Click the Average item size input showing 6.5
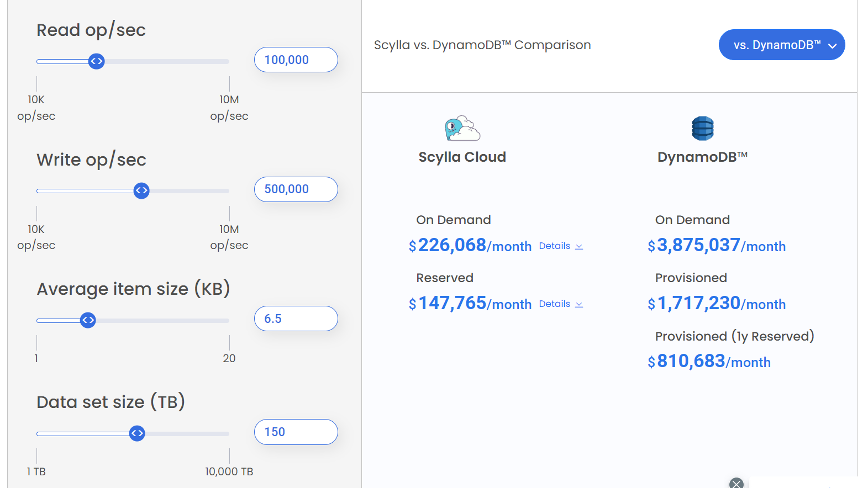 click(x=296, y=319)
